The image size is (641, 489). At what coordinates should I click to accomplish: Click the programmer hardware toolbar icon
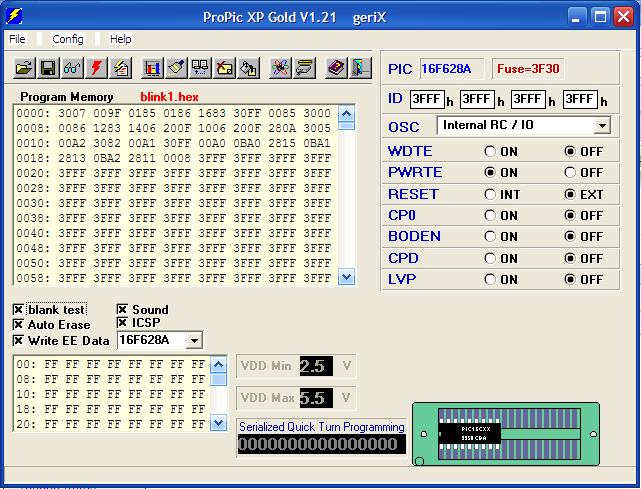305,68
